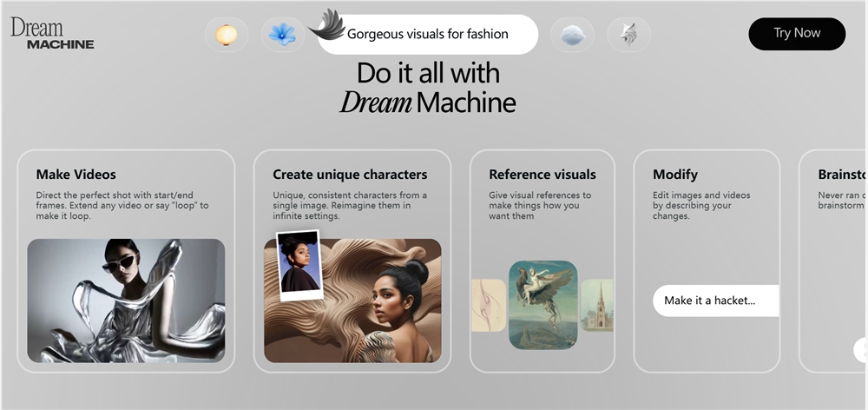This screenshot has width=868, height=410.
Task: Open the silver dress fashion video thumbnail
Action: 126,301
